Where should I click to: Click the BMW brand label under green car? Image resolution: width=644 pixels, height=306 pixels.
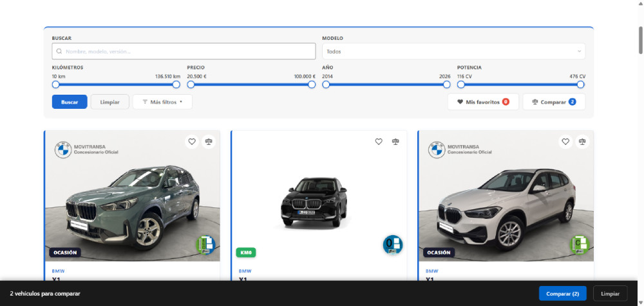click(59, 271)
